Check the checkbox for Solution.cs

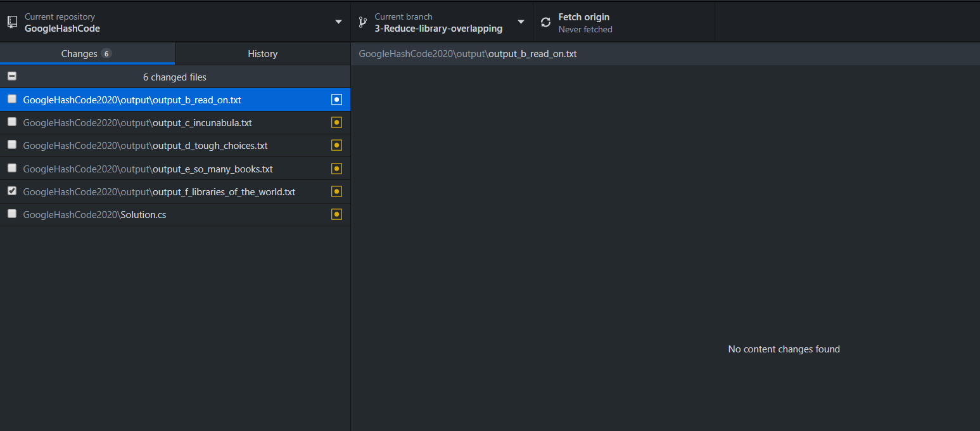click(11, 214)
